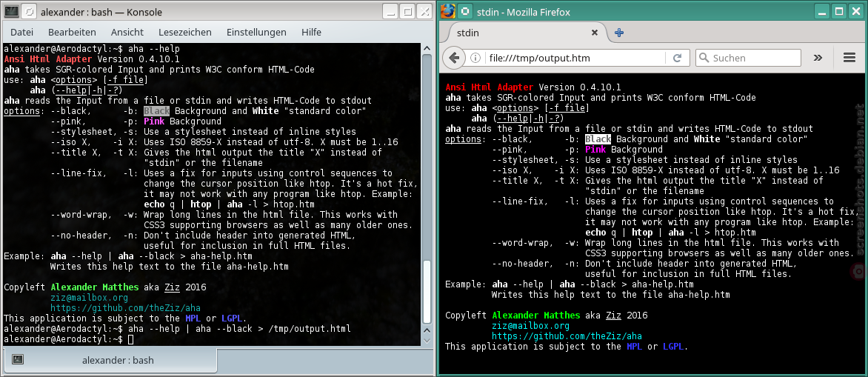Expand the Firefox toolbar overflow chevron

pyautogui.click(x=818, y=58)
